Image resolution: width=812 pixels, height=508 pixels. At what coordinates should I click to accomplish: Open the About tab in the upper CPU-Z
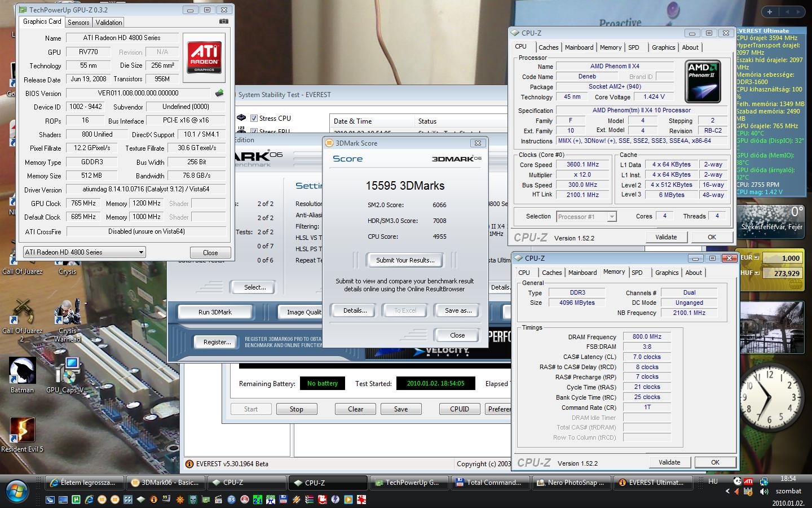(x=690, y=47)
